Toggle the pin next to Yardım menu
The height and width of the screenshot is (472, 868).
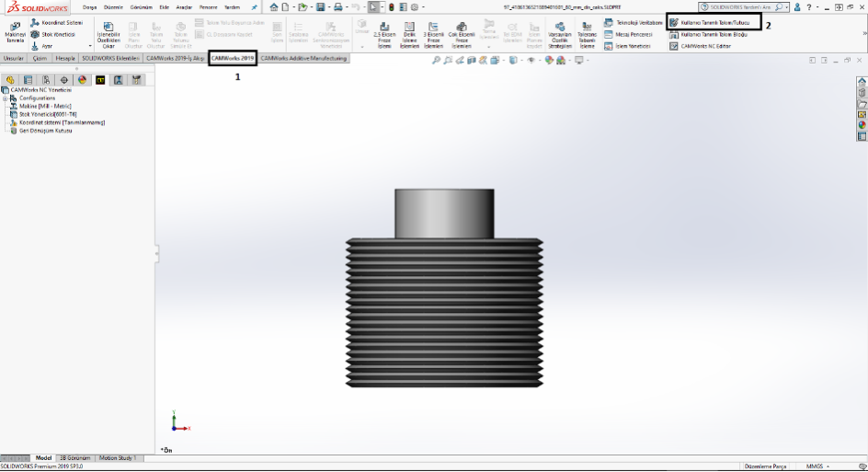point(255,6)
